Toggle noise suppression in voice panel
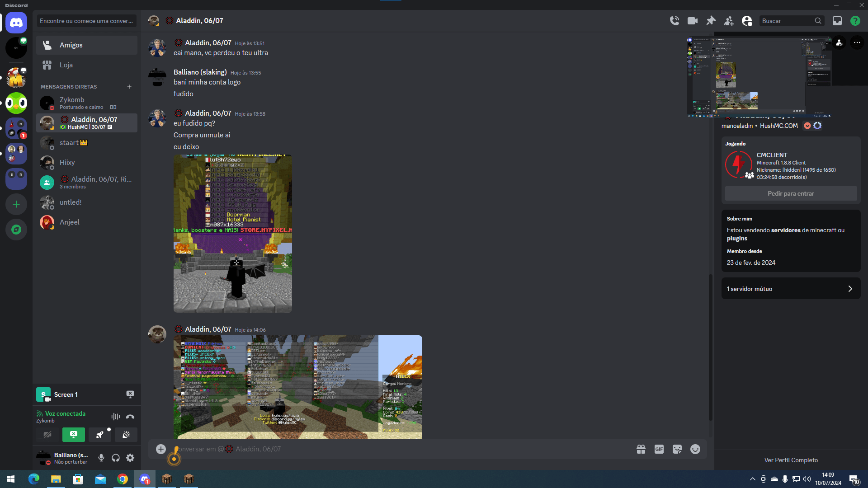868x488 pixels. pos(116,417)
